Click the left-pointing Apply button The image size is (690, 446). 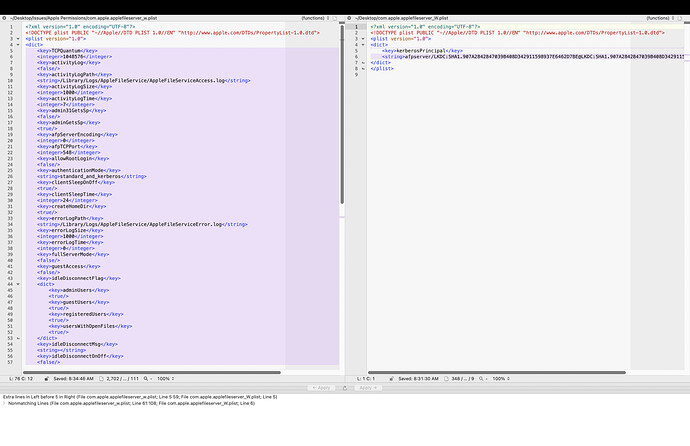[321, 388]
